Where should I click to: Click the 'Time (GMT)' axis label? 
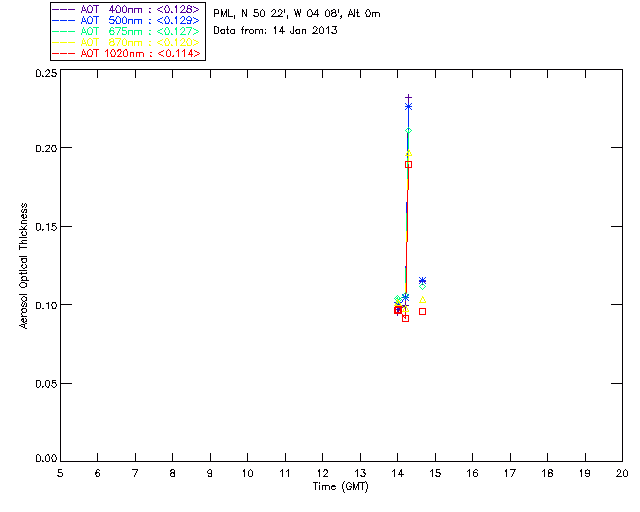click(x=340, y=486)
